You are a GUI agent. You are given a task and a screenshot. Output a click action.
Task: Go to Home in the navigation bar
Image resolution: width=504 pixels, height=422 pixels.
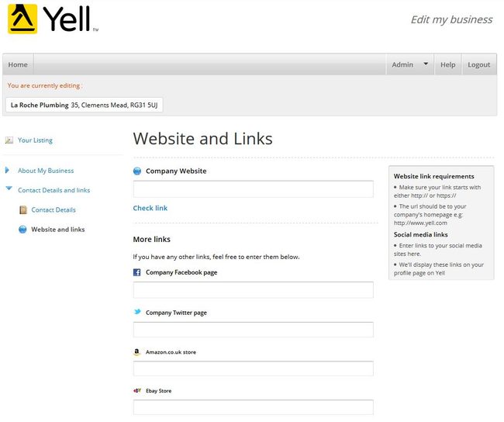tap(18, 64)
